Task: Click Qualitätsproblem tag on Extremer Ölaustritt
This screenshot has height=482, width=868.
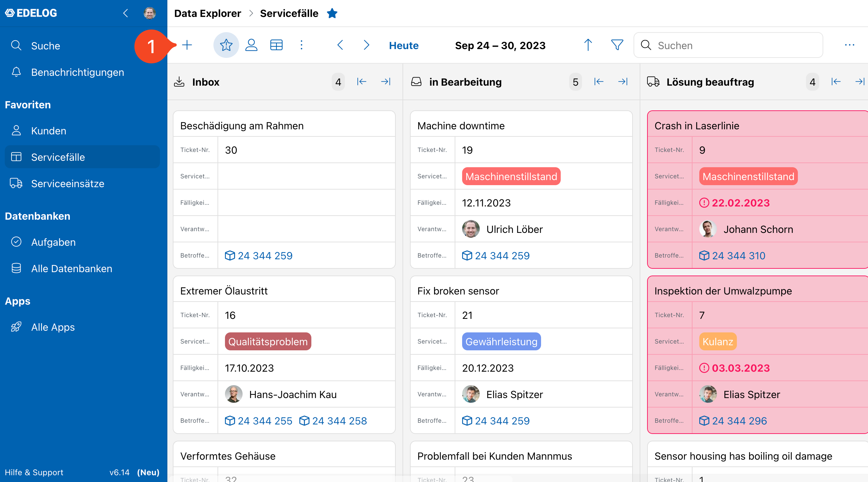Action: [268, 342]
